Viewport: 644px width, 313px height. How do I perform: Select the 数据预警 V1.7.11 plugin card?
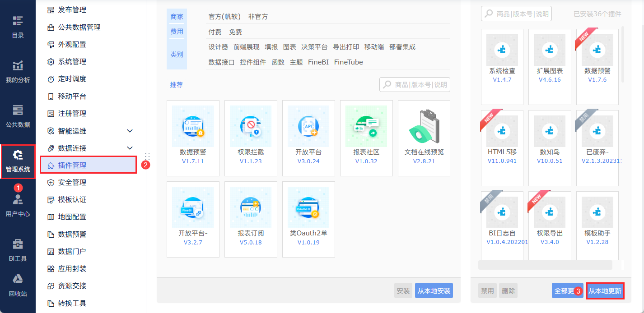pyautogui.click(x=193, y=138)
